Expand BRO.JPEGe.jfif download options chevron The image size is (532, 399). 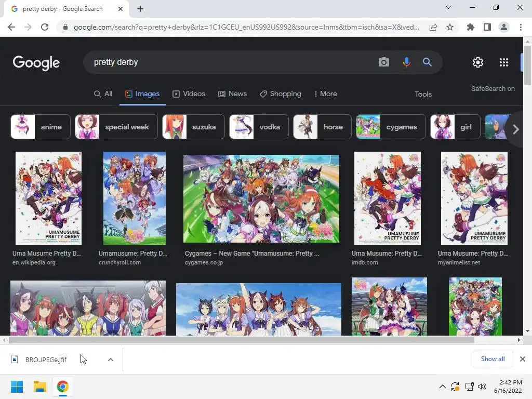click(111, 360)
